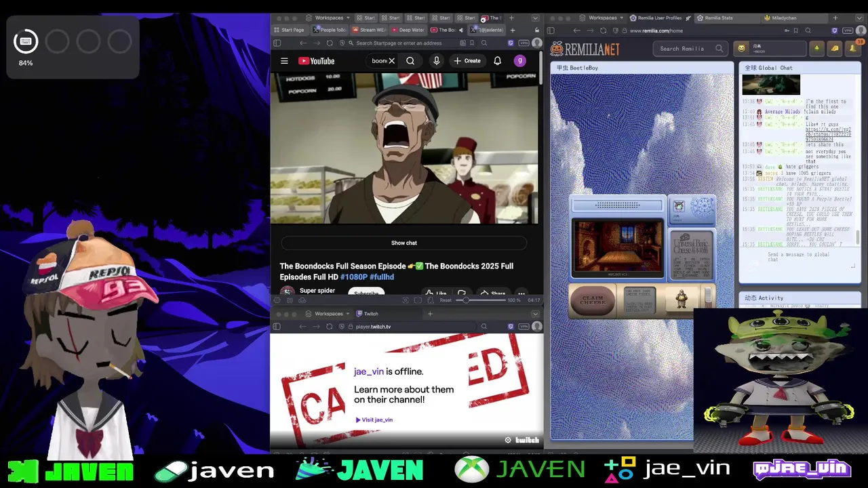The height and width of the screenshot is (488, 868).
Task: Click the Boondocks video player
Action: point(404,148)
